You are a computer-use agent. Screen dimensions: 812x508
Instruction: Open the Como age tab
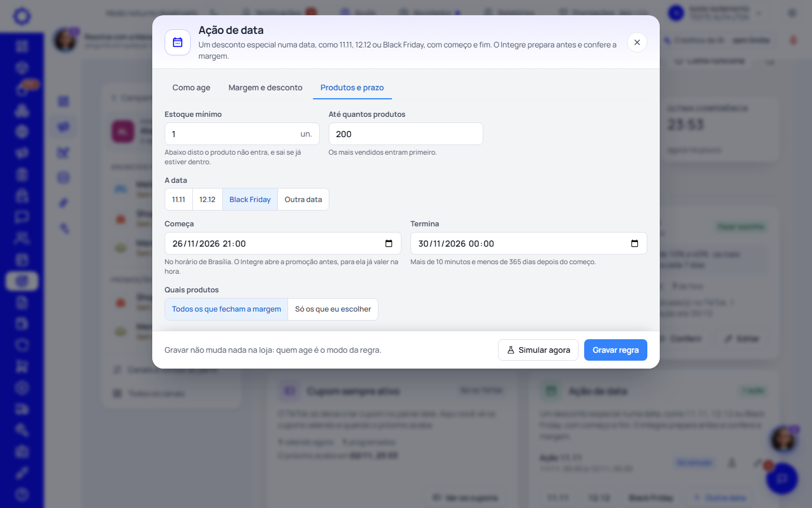[x=191, y=87]
